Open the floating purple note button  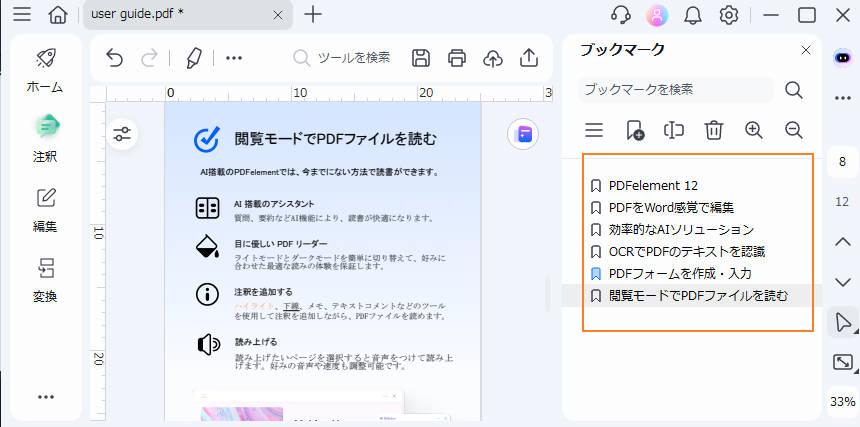(x=523, y=134)
